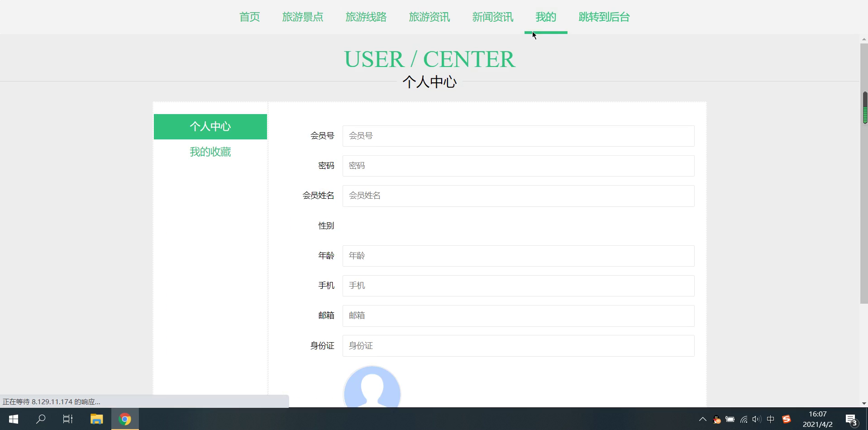
Task: Open Task View on taskbar
Action: coord(68,419)
